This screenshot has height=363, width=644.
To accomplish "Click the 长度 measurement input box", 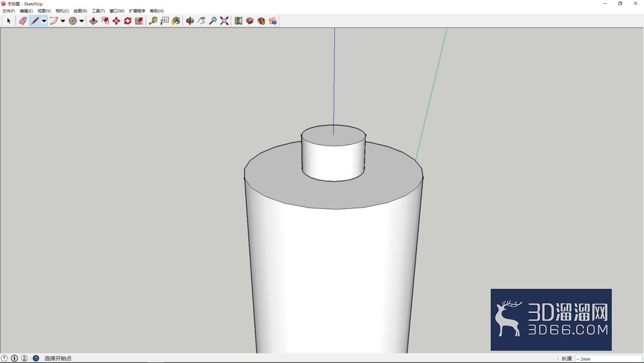I will pos(609,358).
